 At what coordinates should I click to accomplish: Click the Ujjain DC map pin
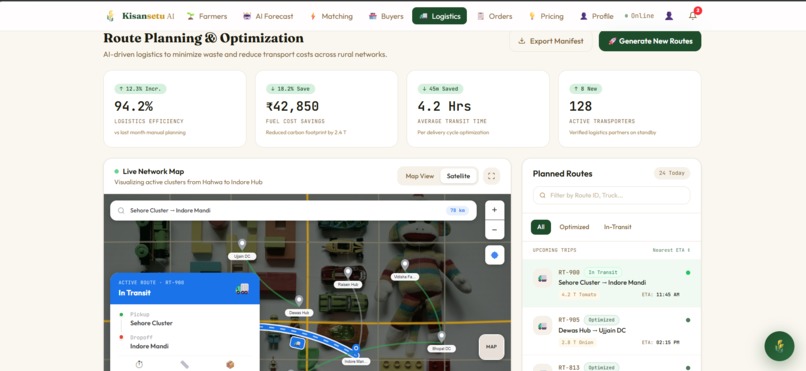pyautogui.click(x=242, y=244)
